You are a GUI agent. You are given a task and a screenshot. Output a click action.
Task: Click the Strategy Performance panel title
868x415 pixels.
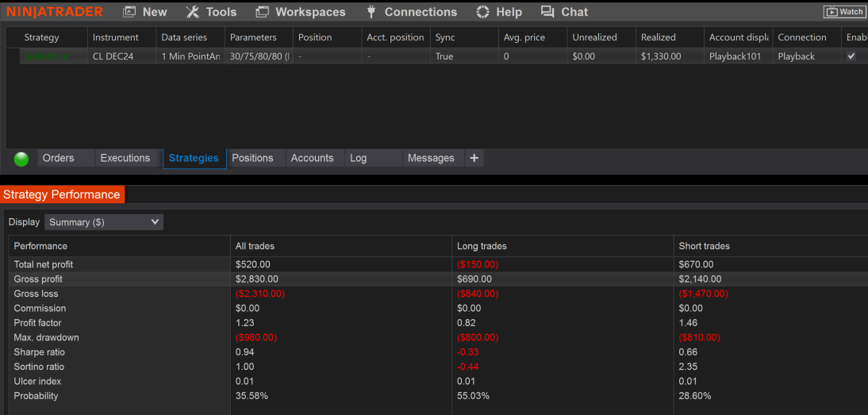(x=62, y=194)
